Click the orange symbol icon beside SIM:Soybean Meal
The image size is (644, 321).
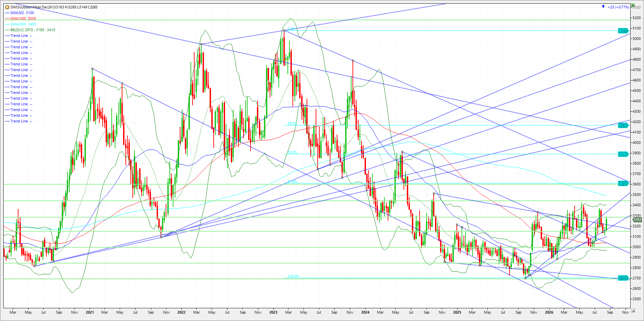(x=7, y=7)
